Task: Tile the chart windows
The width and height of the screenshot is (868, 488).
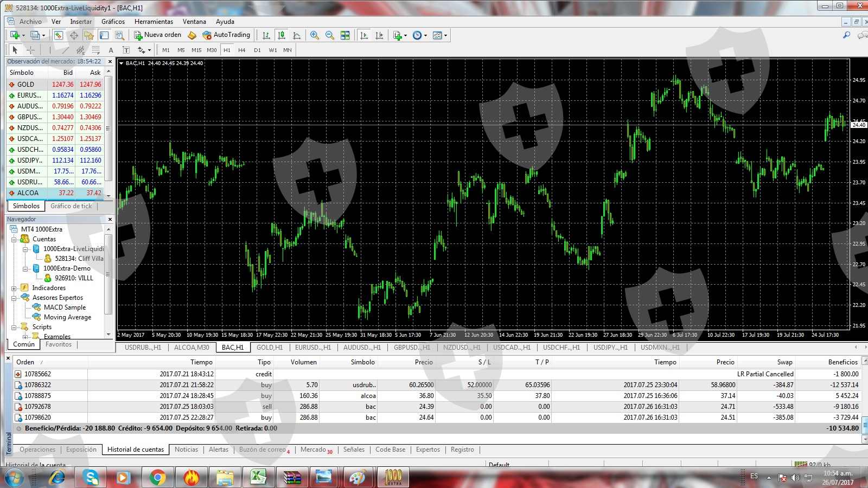Action: pos(345,35)
